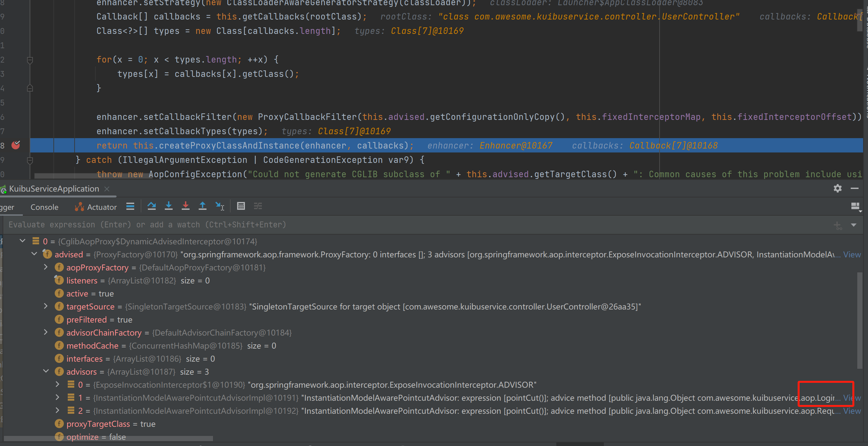The image size is (868, 446).
Task: Expand the aopProxyFactory variable node
Action: 46,267
